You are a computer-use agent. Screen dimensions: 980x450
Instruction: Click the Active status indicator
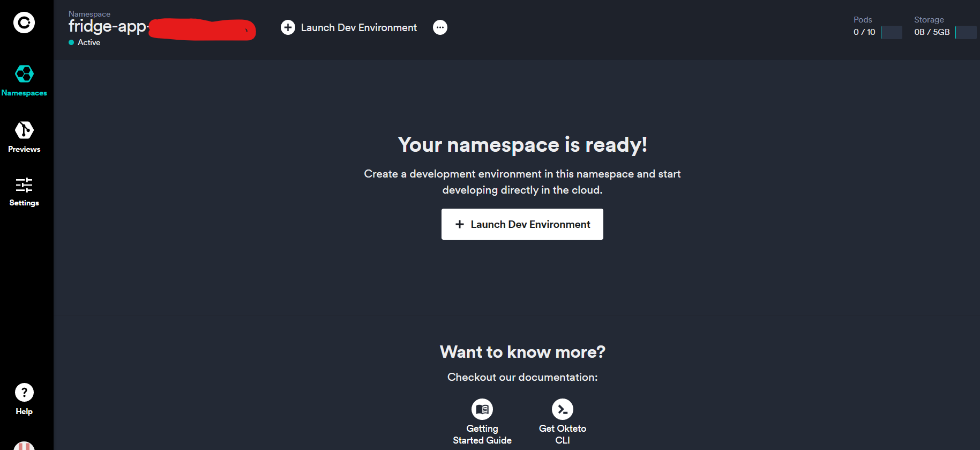[x=85, y=42]
